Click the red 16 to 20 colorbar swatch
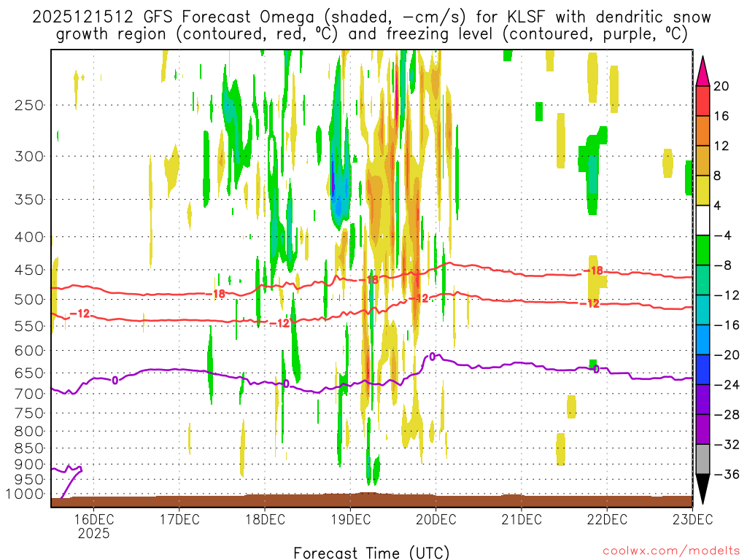This screenshot has height=560, width=747. pyautogui.click(x=703, y=101)
